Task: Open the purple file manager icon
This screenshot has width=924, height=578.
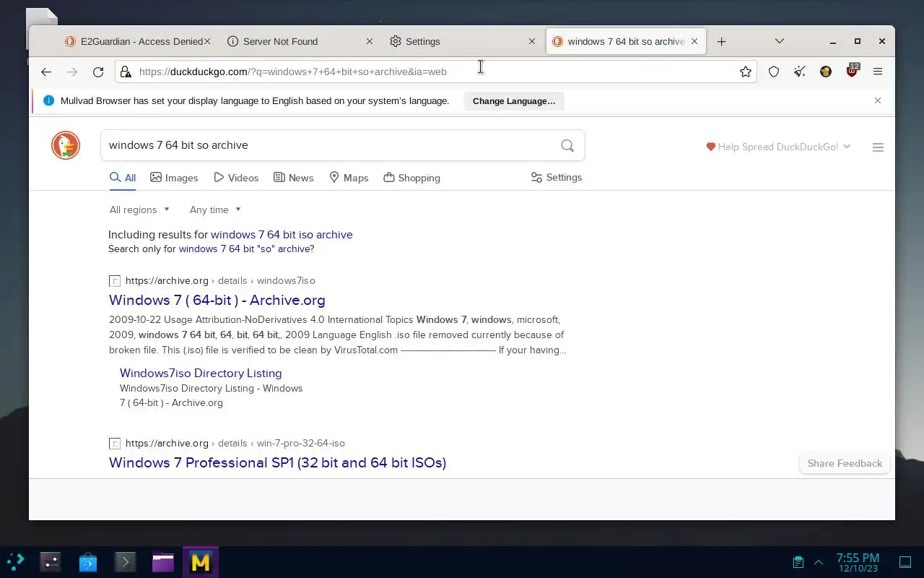Action: (163, 561)
